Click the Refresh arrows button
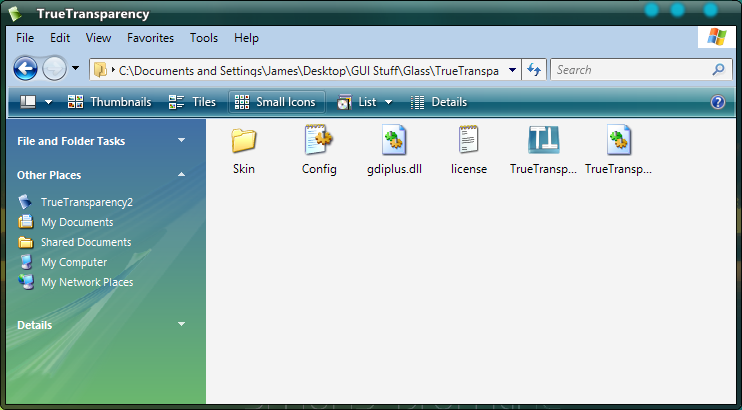The image size is (742, 410). tap(534, 70)
